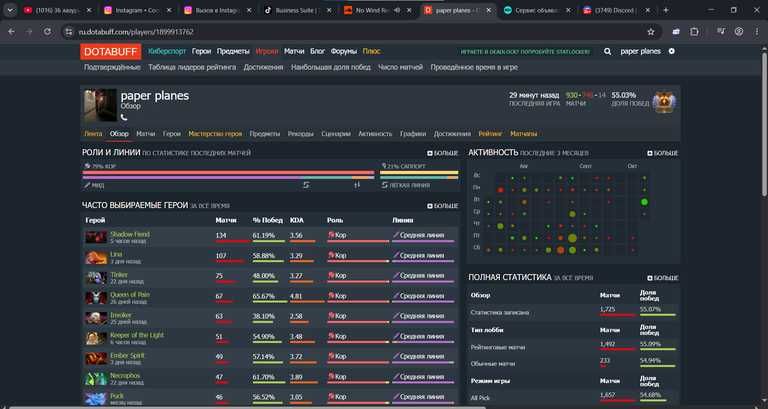Click Invoker's 38.10% win rate cell
This screenshot has width=768, height=409.
tap(264, 316)
